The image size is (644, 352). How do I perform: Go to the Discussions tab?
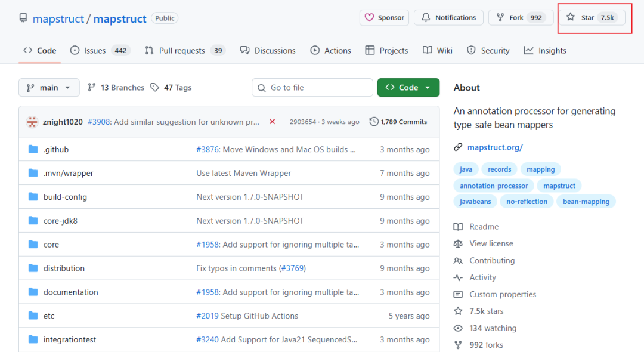click(x=268, y=51)
